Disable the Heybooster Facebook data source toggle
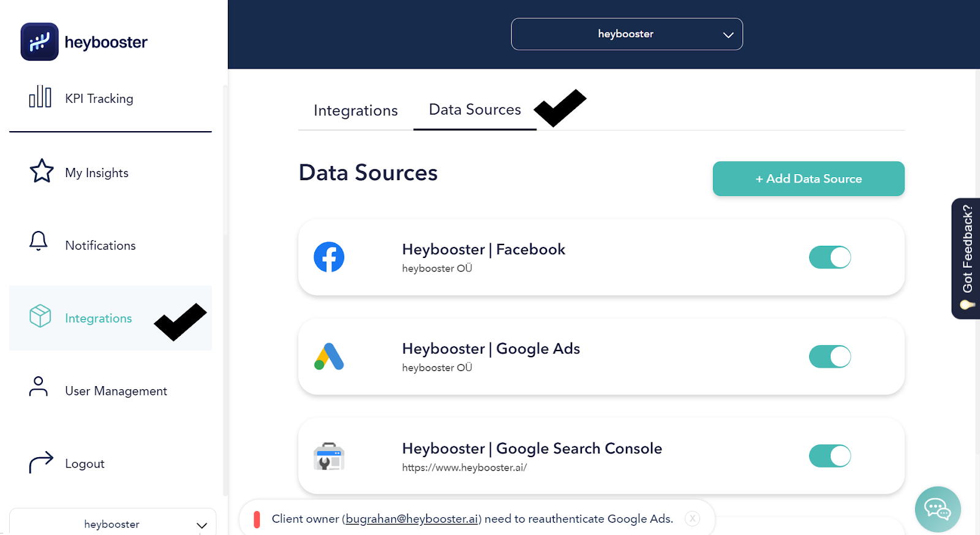Image resolution: width=980 pixels, height=535 pixels. [x=830, y=257]
